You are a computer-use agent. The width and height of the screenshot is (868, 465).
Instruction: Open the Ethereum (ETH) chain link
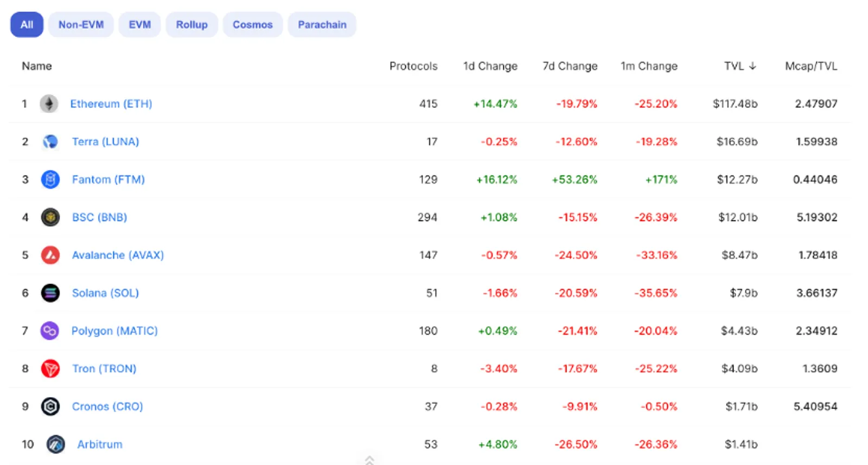pos(111,104)
